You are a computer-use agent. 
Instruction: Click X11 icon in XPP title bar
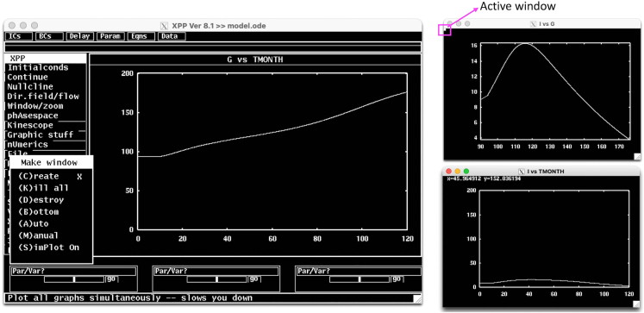coord(164,26)
